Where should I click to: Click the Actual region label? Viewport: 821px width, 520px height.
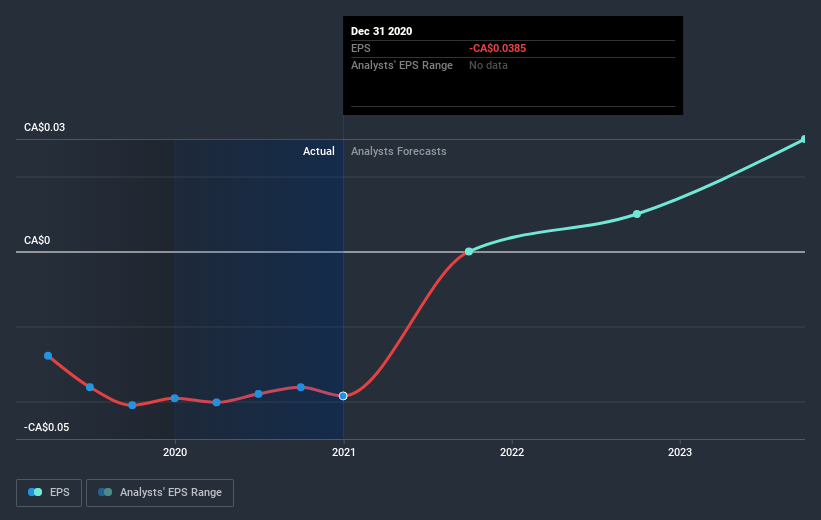click(318, 151)
